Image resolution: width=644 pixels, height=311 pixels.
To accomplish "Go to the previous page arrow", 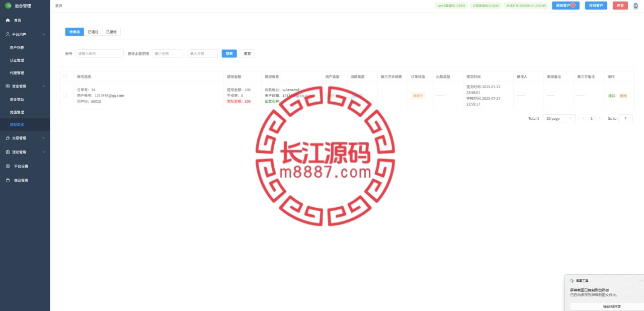I will click(x=583, y=118).
